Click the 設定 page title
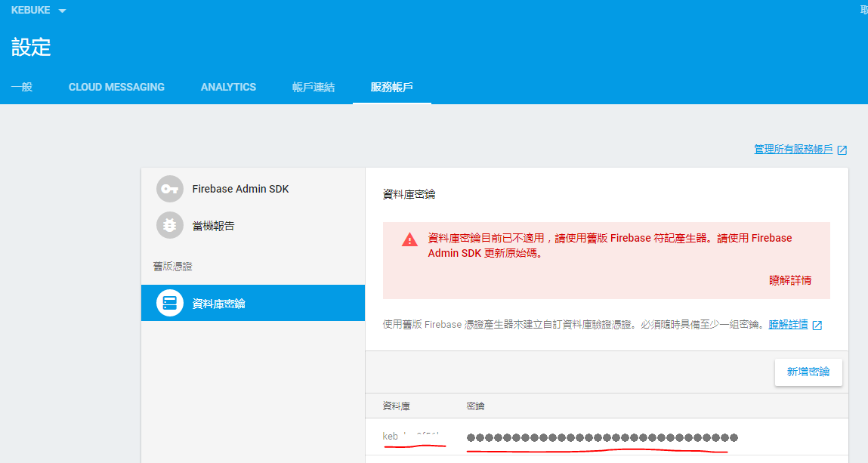 31,47
